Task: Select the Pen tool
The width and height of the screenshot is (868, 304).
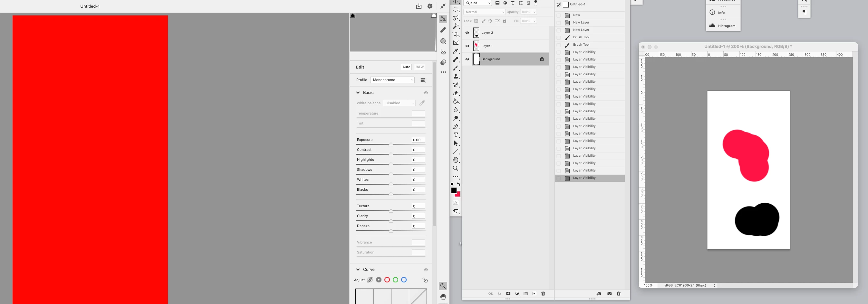Action: [456, 127]
